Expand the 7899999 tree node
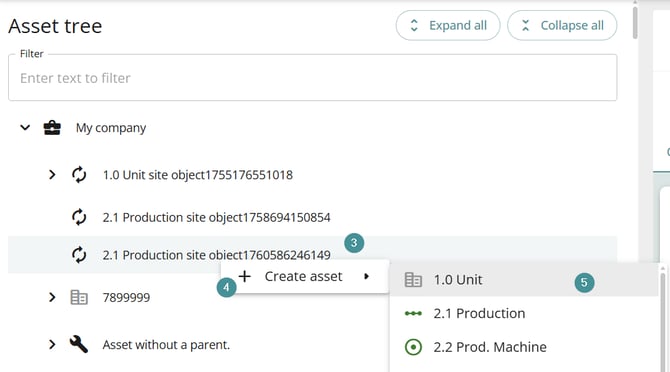Image resolution: width=670 pixels, height=372 pixels. click(52, 297)
